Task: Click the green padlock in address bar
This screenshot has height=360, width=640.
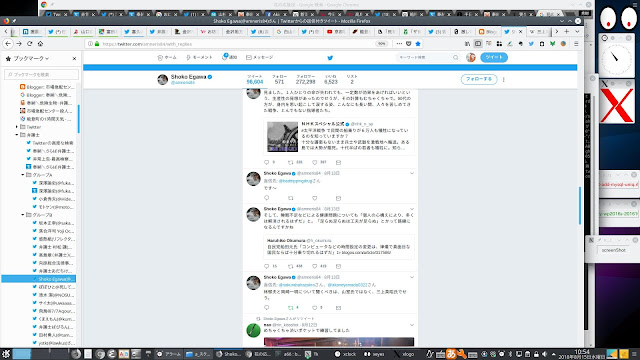Action: pos(97,44)
